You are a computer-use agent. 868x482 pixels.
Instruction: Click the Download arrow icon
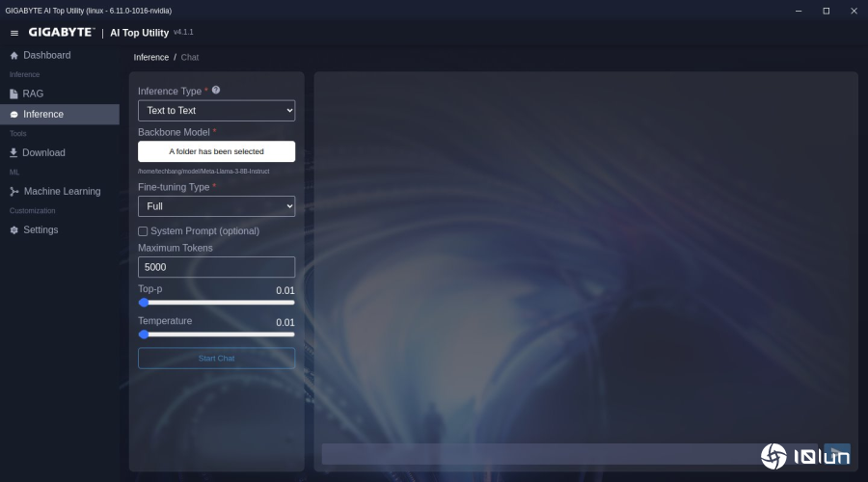(14, 152)
